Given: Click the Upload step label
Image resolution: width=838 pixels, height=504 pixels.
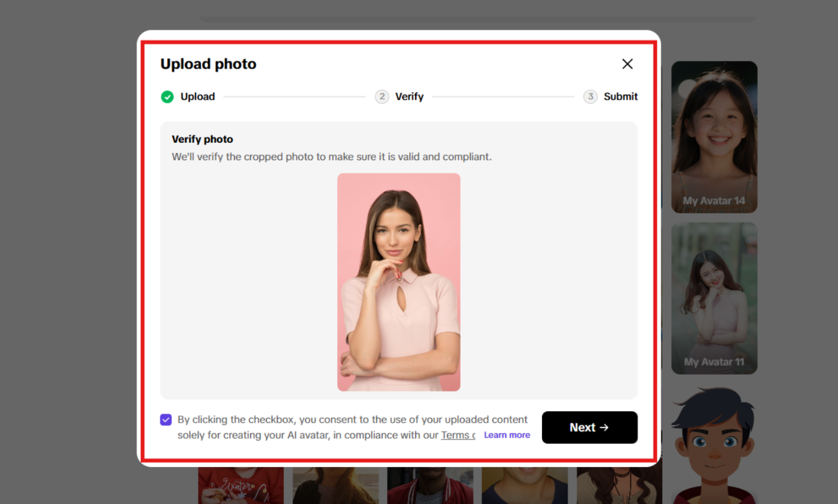Looking at the screenshot, I should coord(197,97).
